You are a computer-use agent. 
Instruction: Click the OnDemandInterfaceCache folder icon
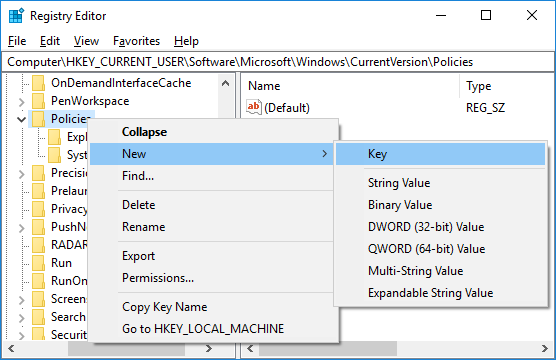click(x=38, y=83)
